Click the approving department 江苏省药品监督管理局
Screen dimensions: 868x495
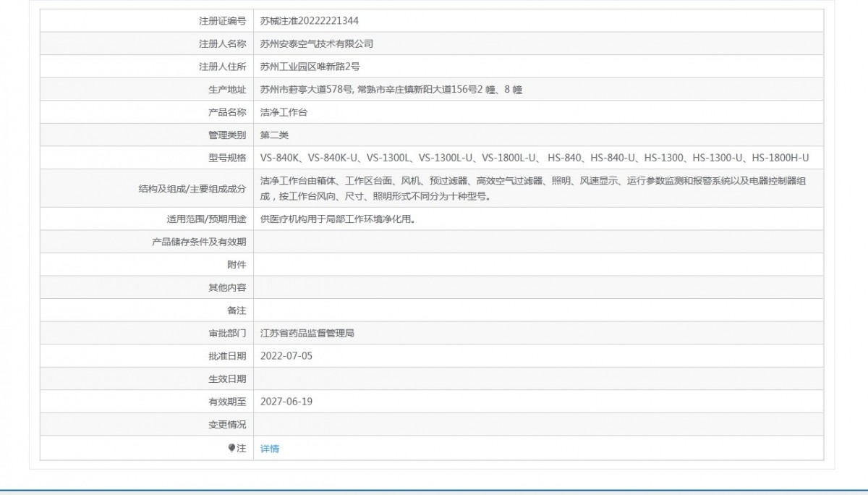point(307,334)
